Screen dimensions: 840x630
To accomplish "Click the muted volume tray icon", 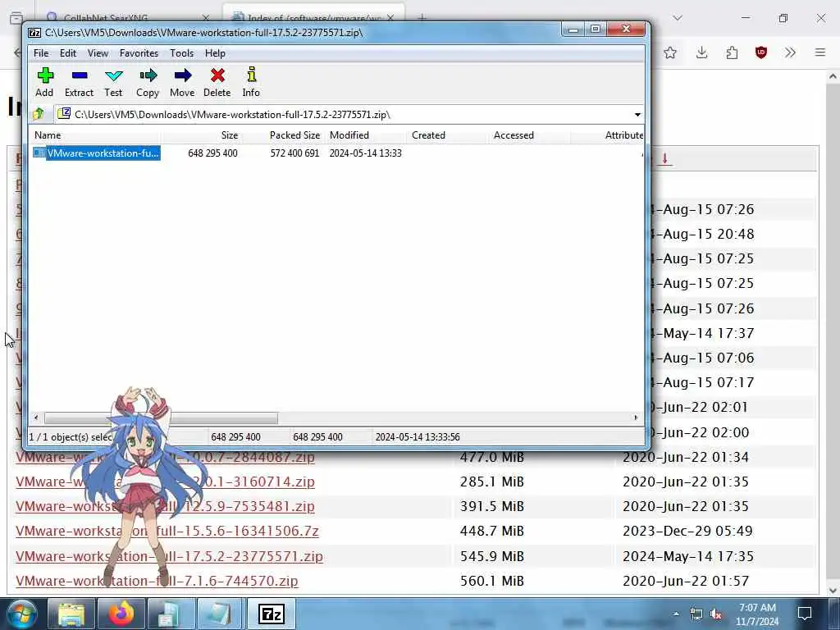I will 715,614.
